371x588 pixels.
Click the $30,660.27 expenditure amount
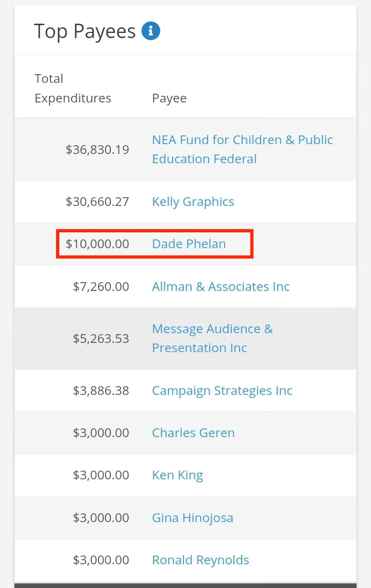[x=97, y=202]
